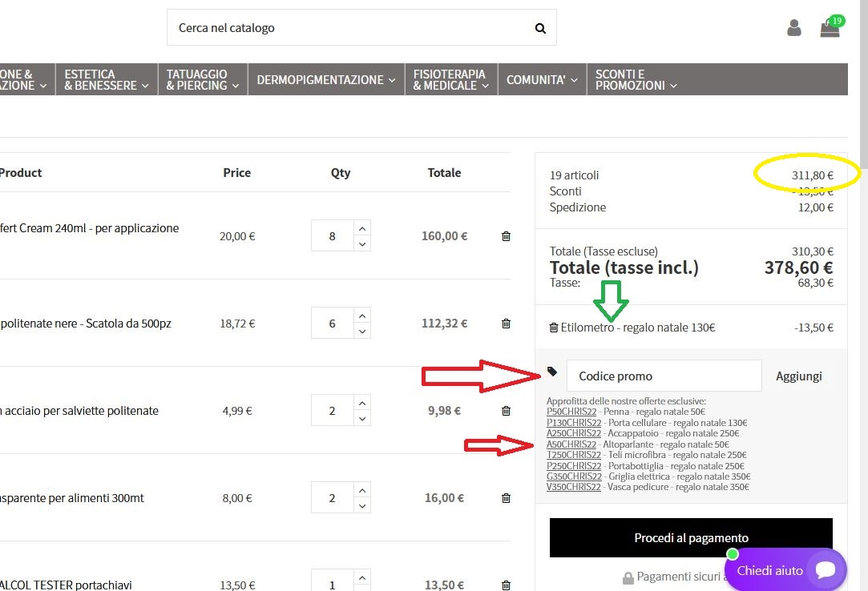Delete the Cream 240ml row via trash icon
Image resolution: width=868 pixels, height=591 pixels.
coord(506,236)
